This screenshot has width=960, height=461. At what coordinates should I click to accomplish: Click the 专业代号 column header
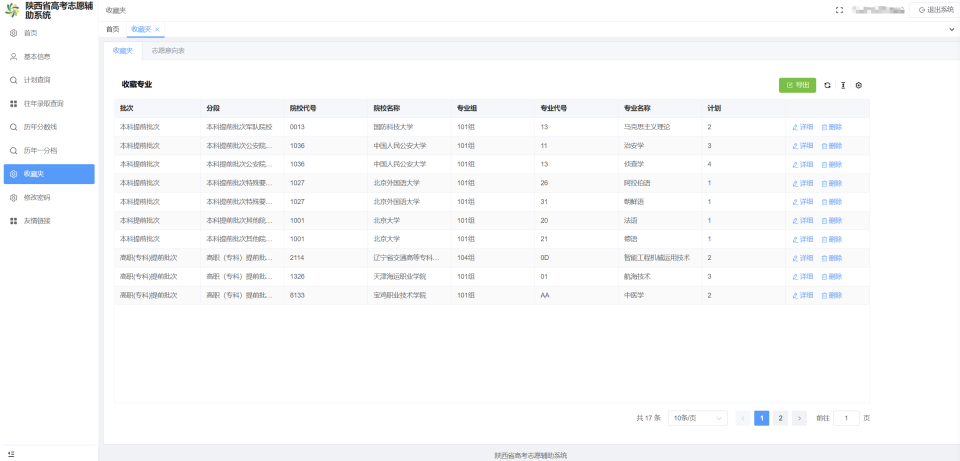[x=577, y=108]
